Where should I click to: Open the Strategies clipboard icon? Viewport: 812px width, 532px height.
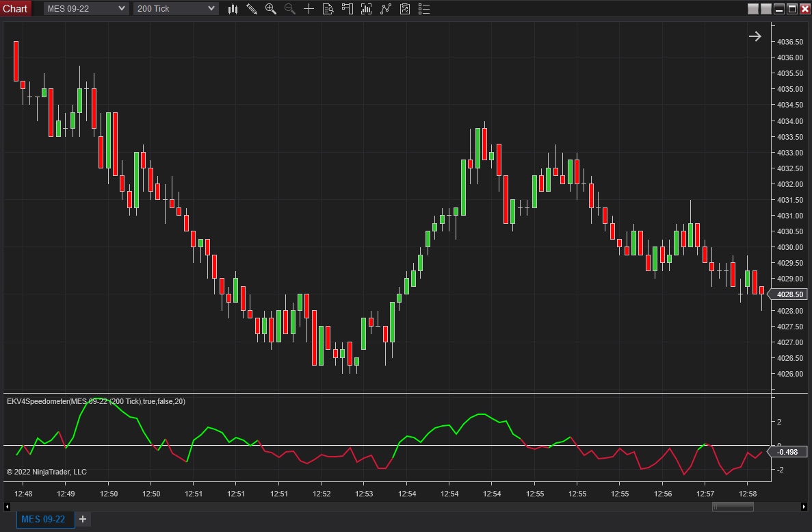point(405,9)
